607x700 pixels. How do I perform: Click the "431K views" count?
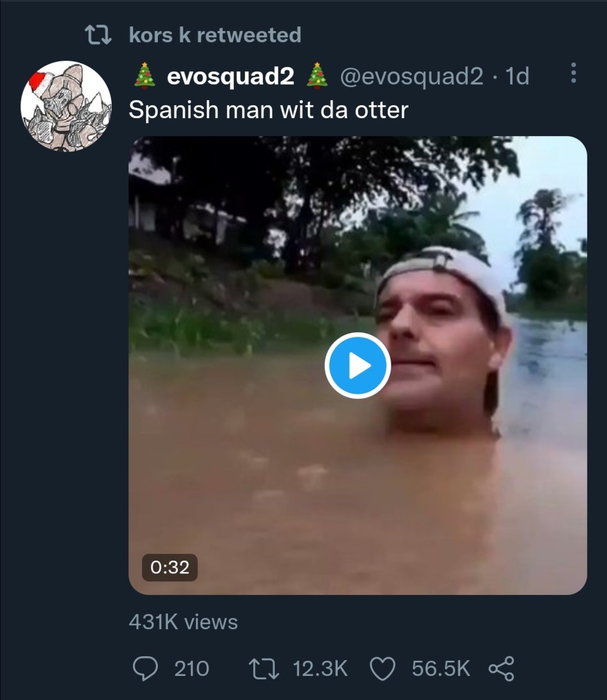(183, 622)
